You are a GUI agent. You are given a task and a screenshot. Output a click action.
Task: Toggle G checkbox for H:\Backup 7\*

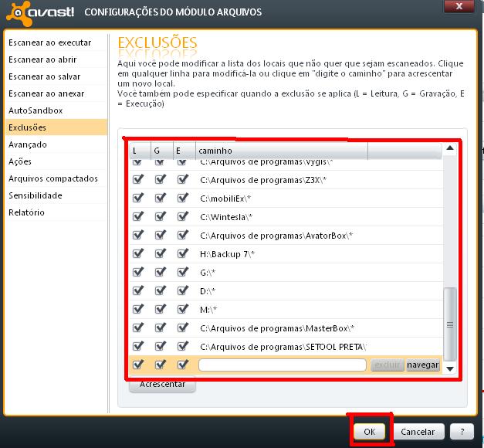pos(161,253)
